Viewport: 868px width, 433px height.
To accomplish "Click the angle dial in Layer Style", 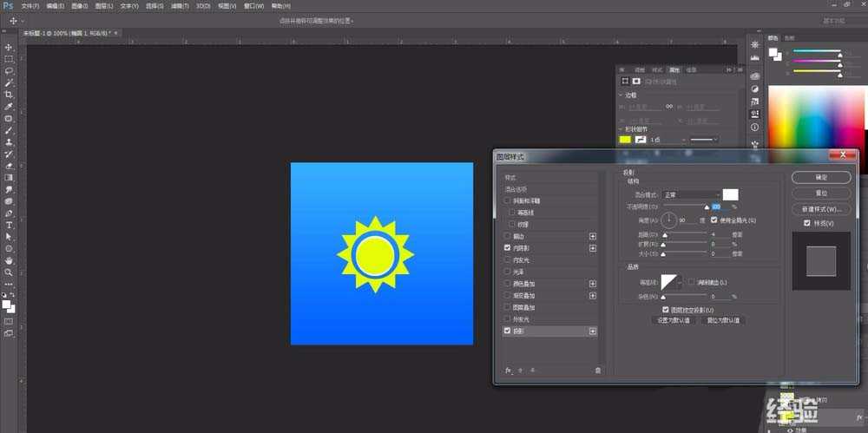I will [669, 220].
